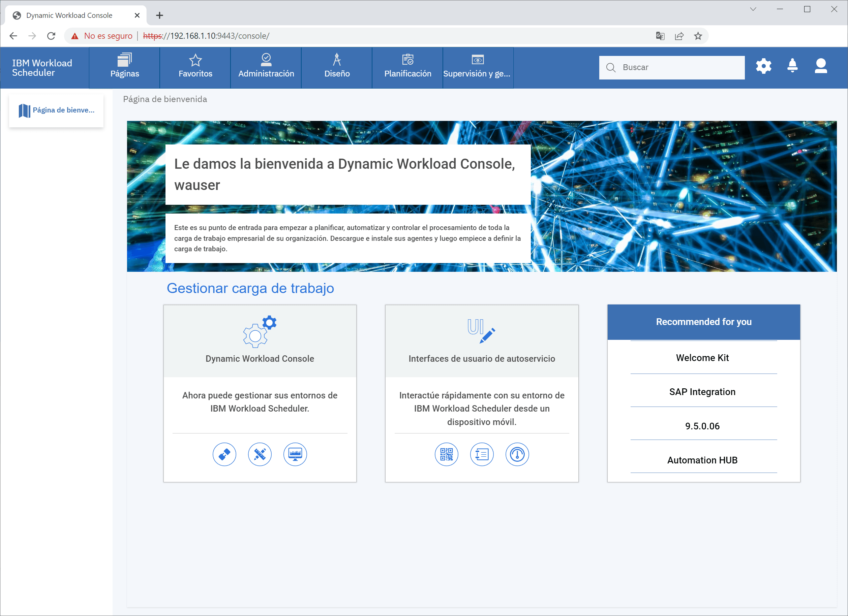This screenshot has width=848, height=616.
Task: Open the connect engine plug icon
Action: click(224, 454)
